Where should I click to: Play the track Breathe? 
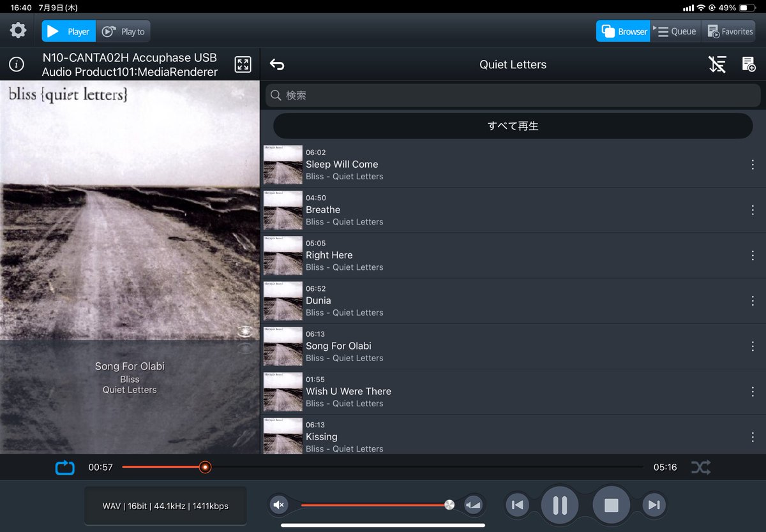[x=513, y=210]
